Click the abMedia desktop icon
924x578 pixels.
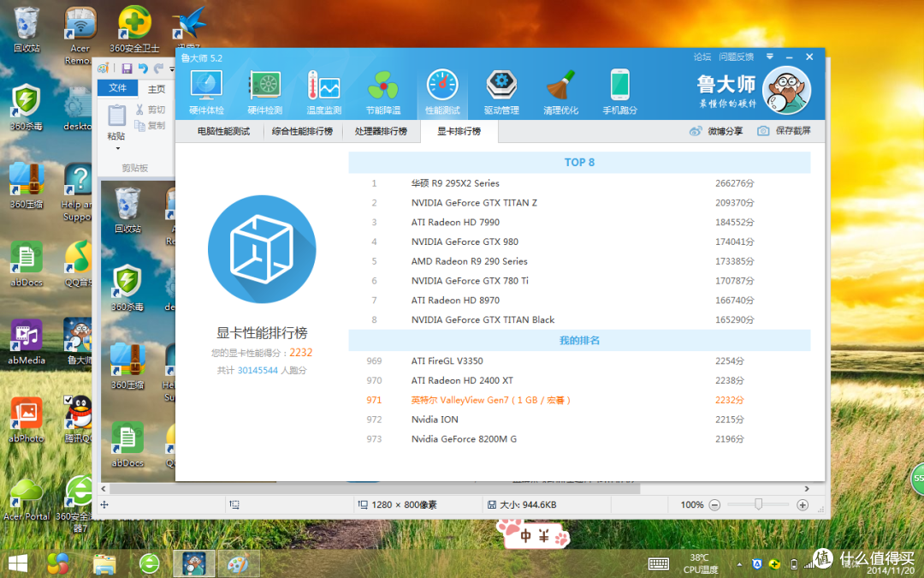pos(27,342)
